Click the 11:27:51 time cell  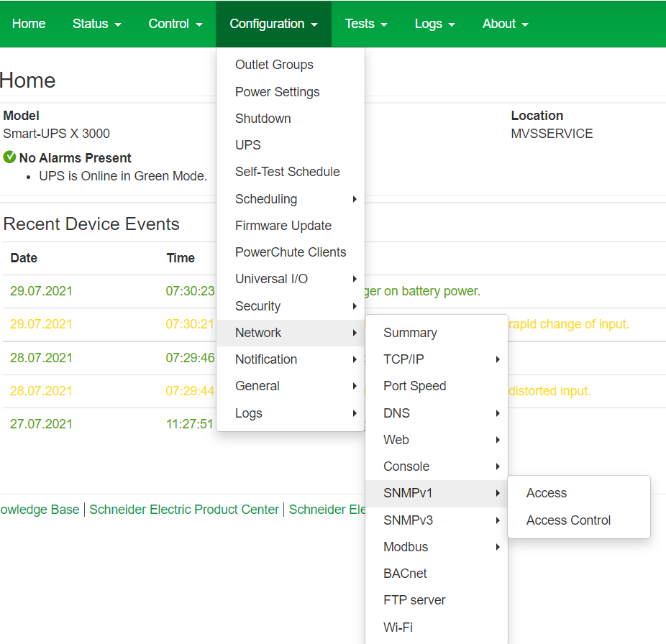click(189, 424)
